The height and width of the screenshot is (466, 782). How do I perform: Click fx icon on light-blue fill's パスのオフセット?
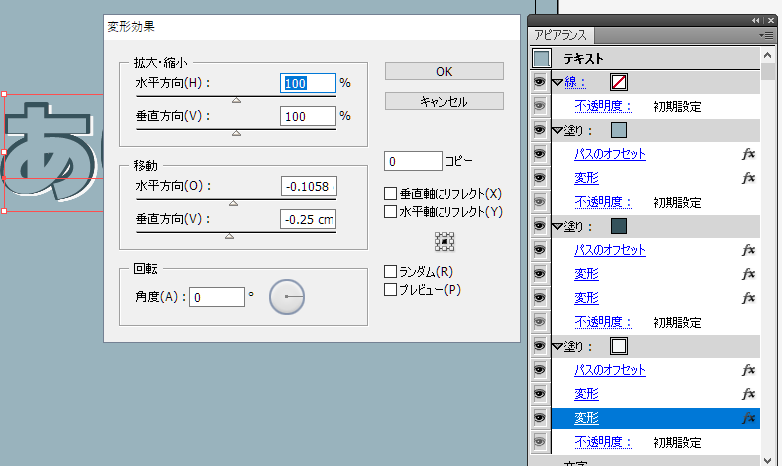748,154
